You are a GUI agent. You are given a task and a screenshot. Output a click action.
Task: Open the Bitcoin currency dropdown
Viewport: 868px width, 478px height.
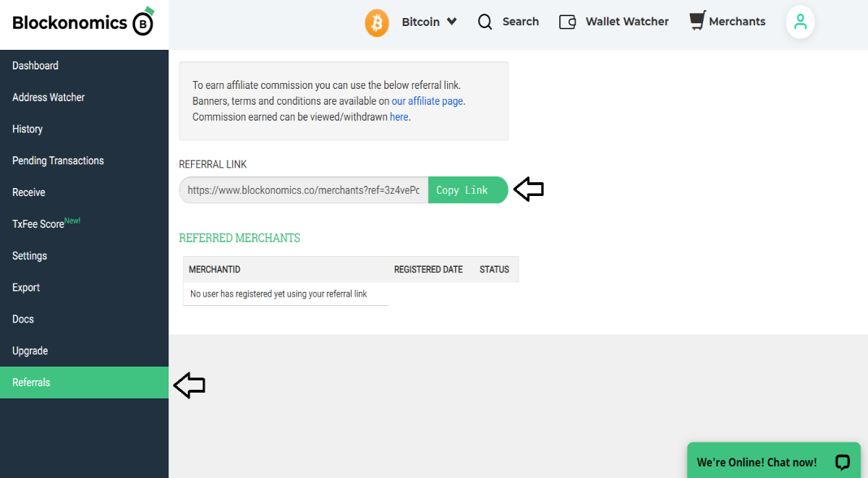[x=429, y=22]
